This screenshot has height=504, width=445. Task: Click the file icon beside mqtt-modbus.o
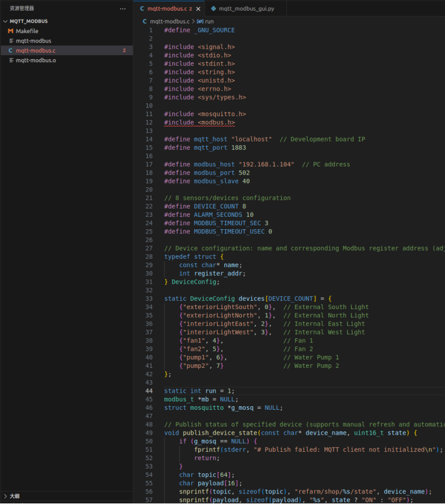(x=11, y=60)
